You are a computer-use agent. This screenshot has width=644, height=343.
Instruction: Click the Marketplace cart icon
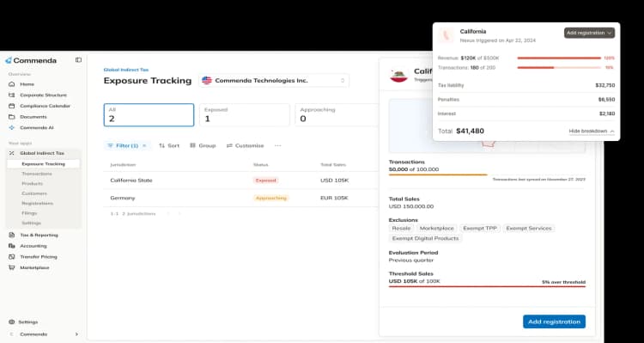11,267
